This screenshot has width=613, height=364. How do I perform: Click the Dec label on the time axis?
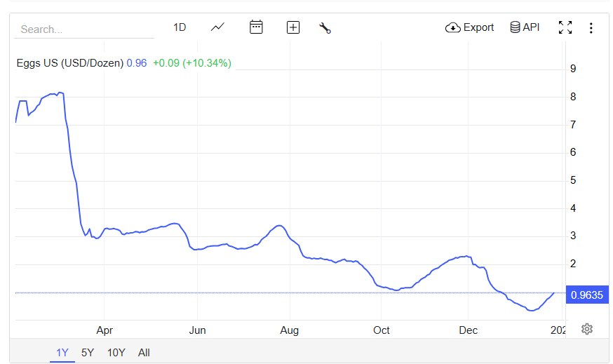click(x=468, y=330)
